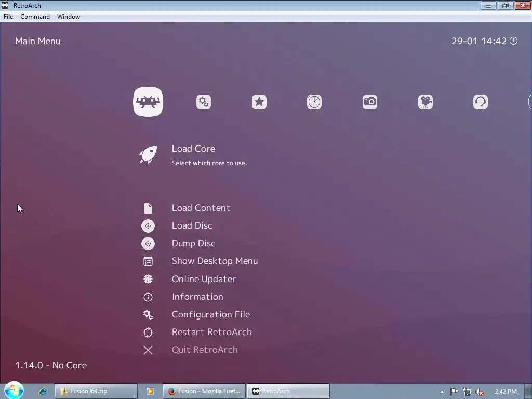Open the Command menu

[35, 17]
